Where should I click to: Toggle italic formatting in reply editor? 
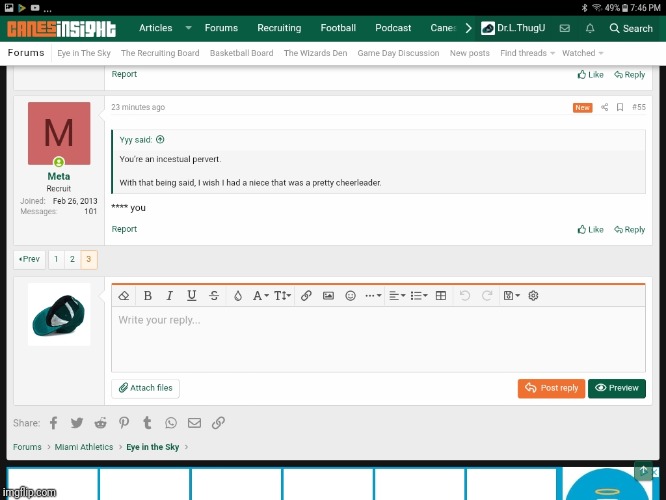[x=170, y=296]
